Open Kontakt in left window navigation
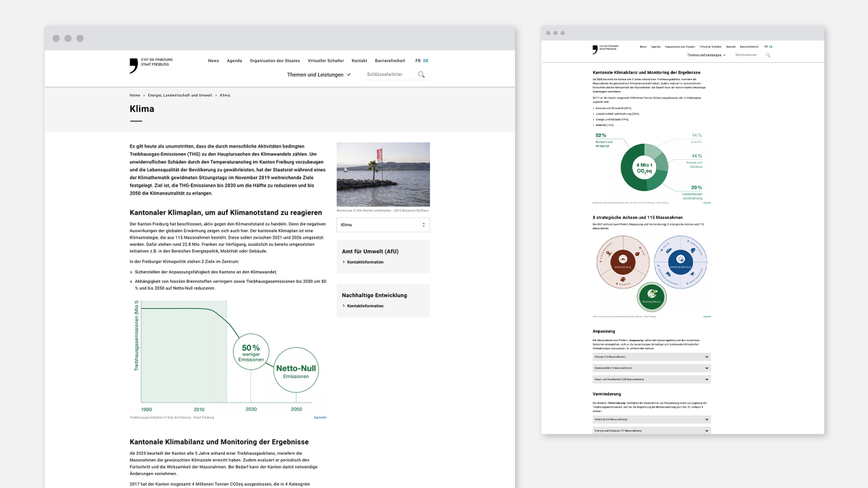 (359, 61)
